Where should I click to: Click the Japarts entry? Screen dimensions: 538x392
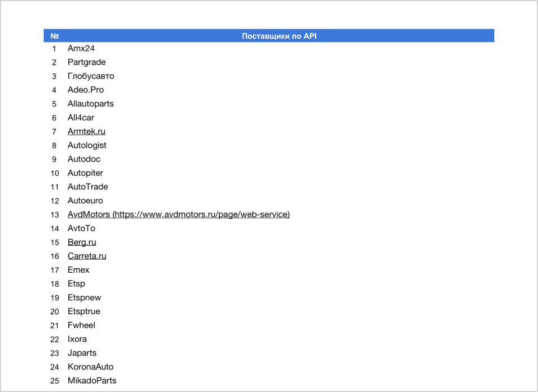click(x=82, y=353)
